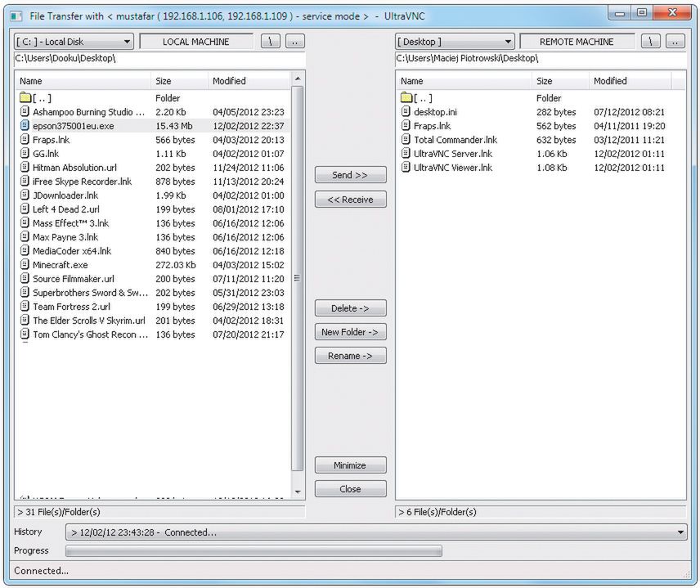Click the GG.lnk file icon
Image resolution: width=700 pixels, height=588 pixels.
(25, 153)
